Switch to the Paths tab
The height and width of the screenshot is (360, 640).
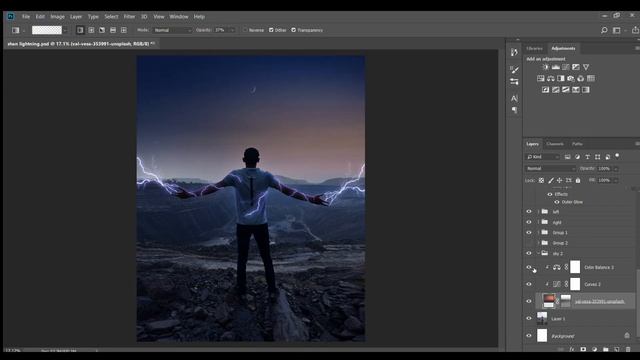click(x=577, y=144)
